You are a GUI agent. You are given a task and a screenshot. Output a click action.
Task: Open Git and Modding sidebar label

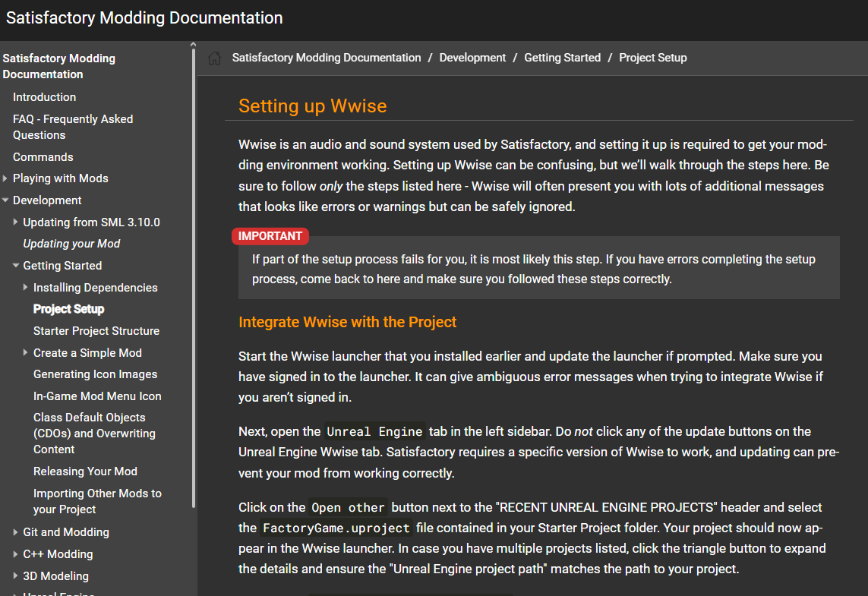coord(66,532)
